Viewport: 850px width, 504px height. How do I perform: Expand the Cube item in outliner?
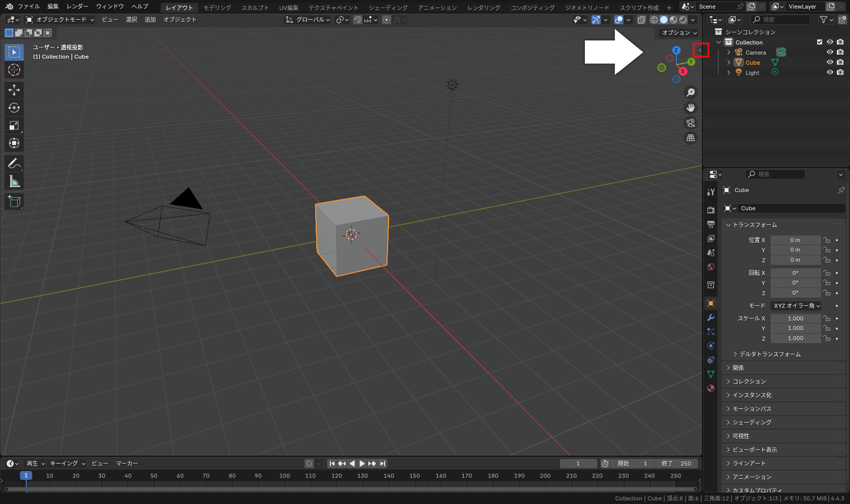click(729, 63)
